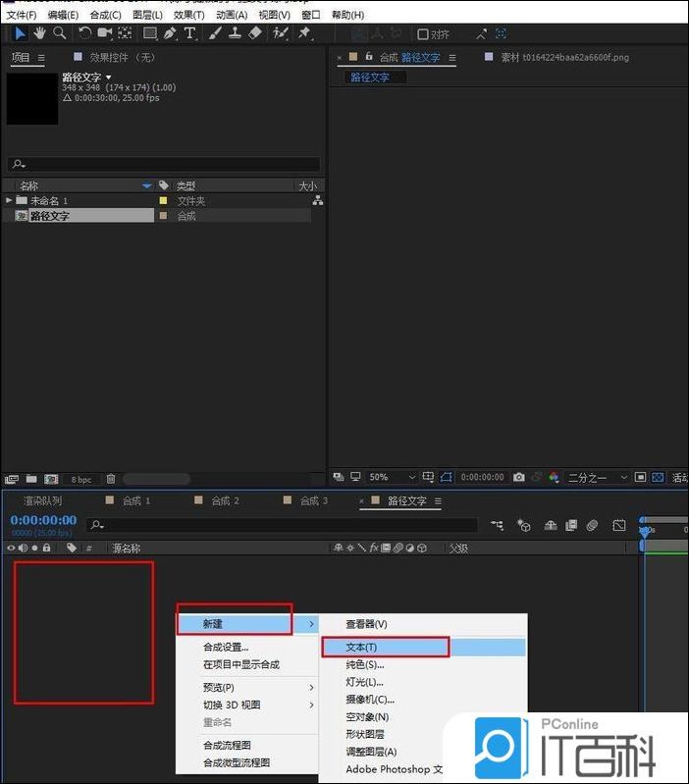The height and width of the screenshot is (784, 689).
Task: Toggle the 对齐 snapping checkbox
Action: [x=423, y=34]
